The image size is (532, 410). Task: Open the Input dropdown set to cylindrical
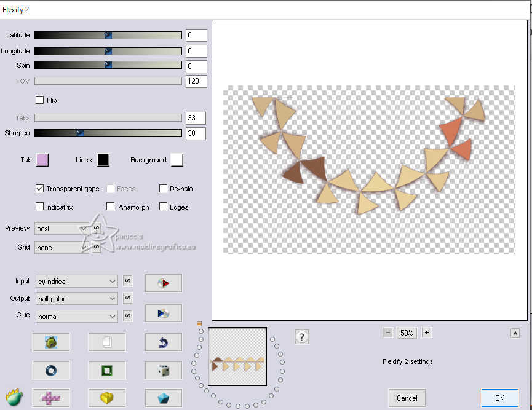click(77, 281)
